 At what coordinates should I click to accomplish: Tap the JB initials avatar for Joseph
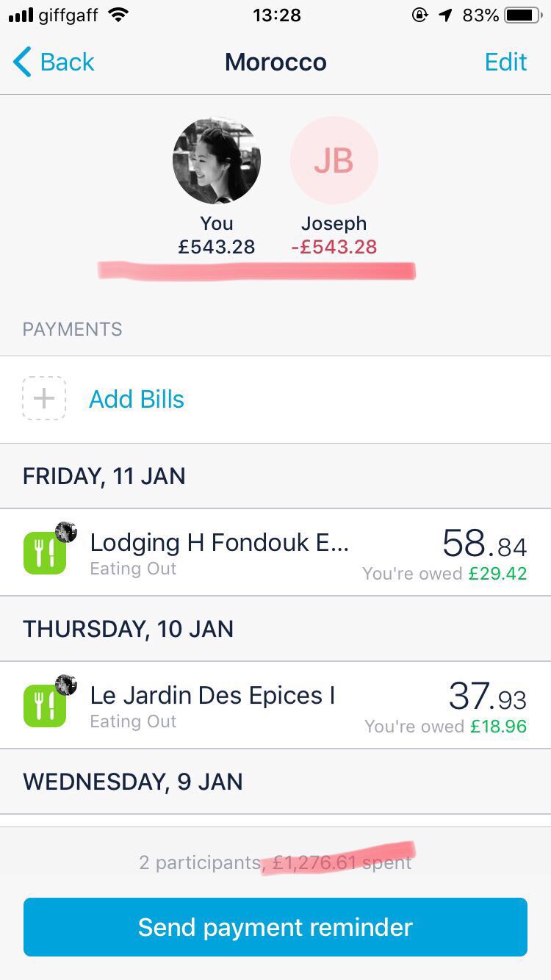pos(334,160)
